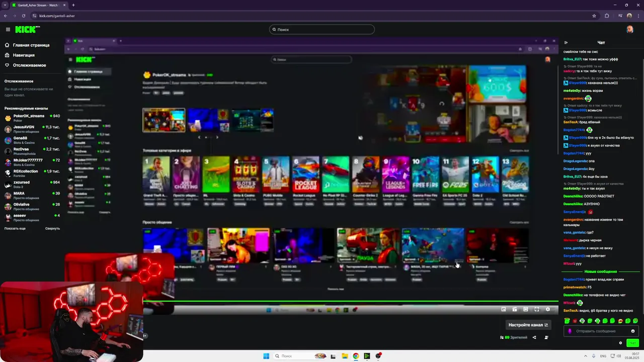The width and height of the screenshot is (644, 362).
Task: Open the user profile avatar menu
Action: click(629, 30)
